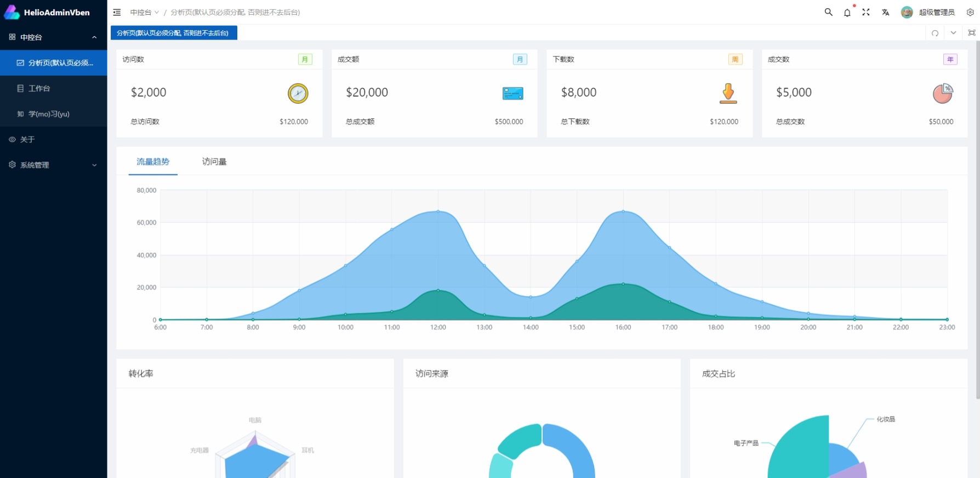Click the purple 年 tag on 成交数
The image size is (980, 478).
coord(950,59)
